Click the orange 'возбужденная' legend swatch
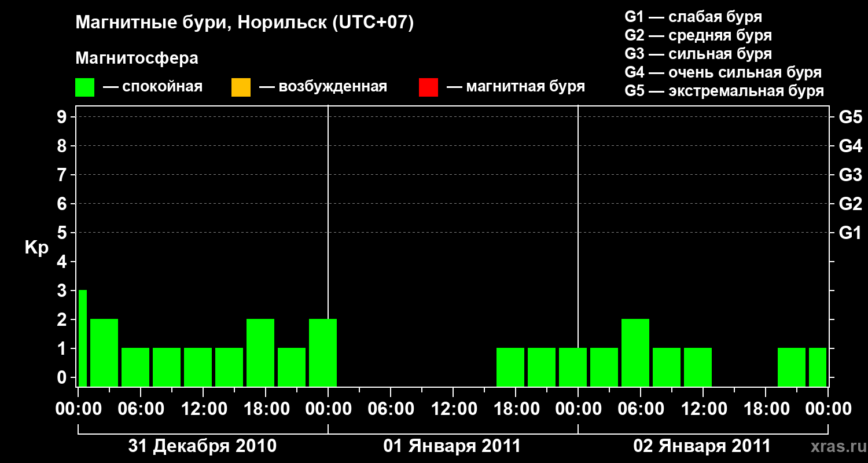 (241, 87)
